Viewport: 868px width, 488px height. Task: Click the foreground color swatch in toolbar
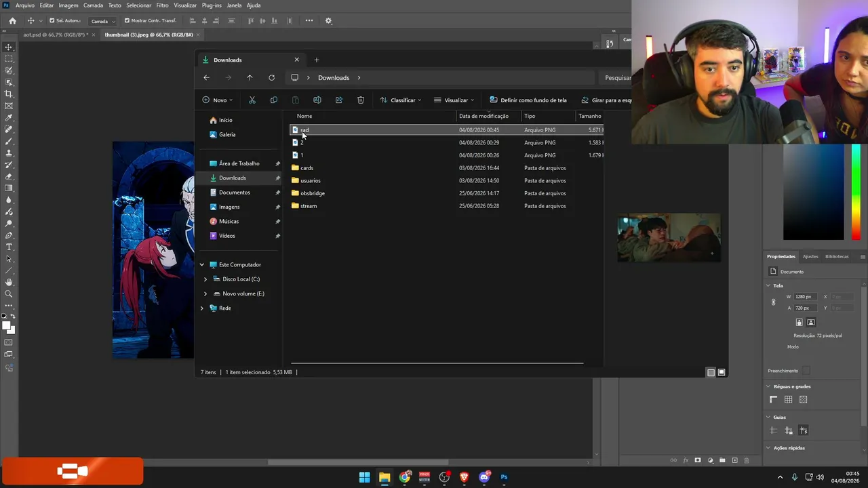(7, 326)
